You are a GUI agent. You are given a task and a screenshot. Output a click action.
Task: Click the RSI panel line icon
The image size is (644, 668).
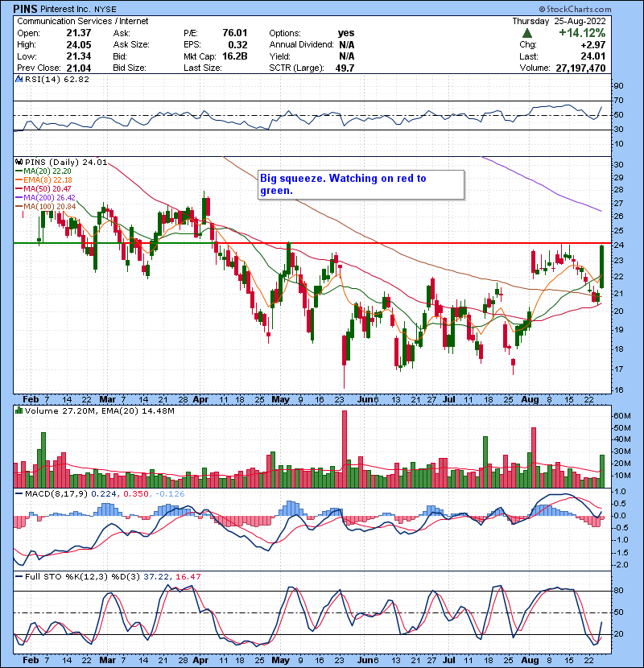coord(19,79)
